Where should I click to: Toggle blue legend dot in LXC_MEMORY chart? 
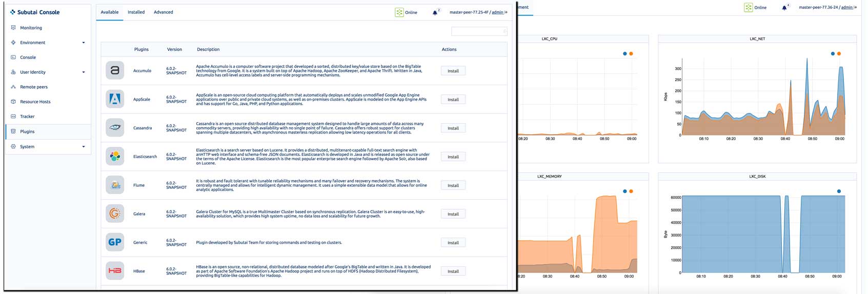pyautogui.click(x=624, y=191)
